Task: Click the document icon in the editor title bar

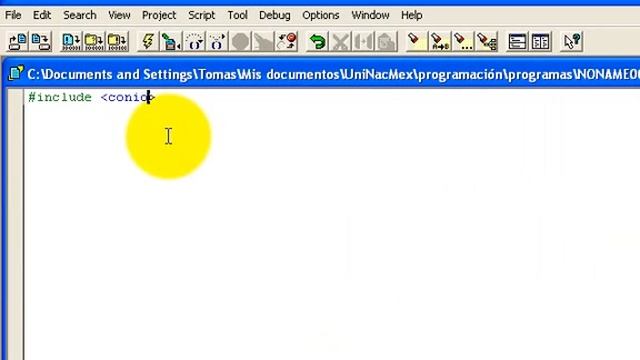Action: coord(16,73)
